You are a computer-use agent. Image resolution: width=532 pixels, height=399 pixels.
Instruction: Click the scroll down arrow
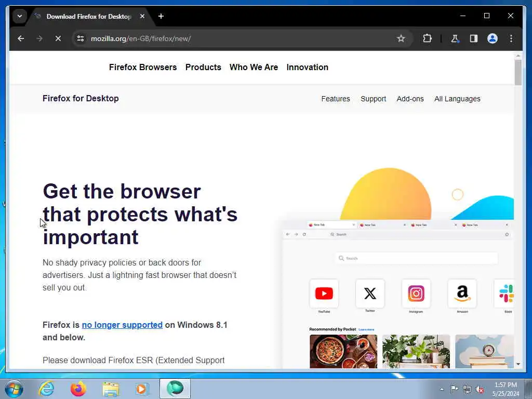coord(518,364)
